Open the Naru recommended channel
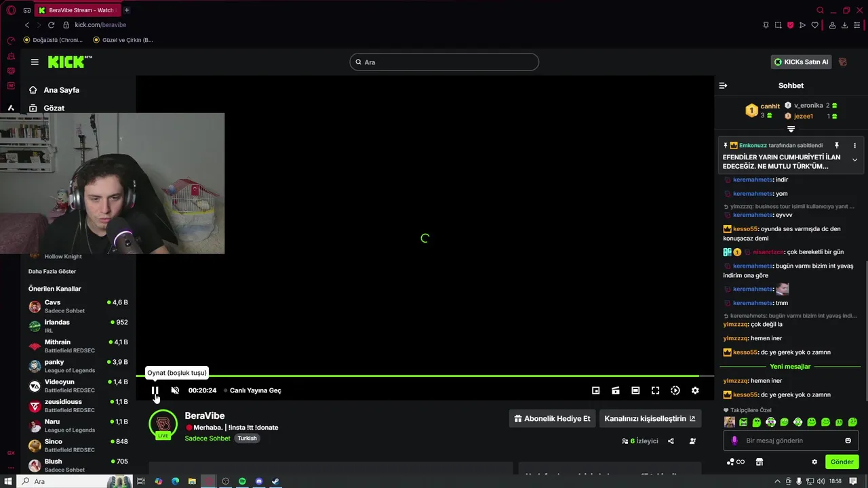Image resolution: width=868 pixels, height=488 pixels. (78, 426)
